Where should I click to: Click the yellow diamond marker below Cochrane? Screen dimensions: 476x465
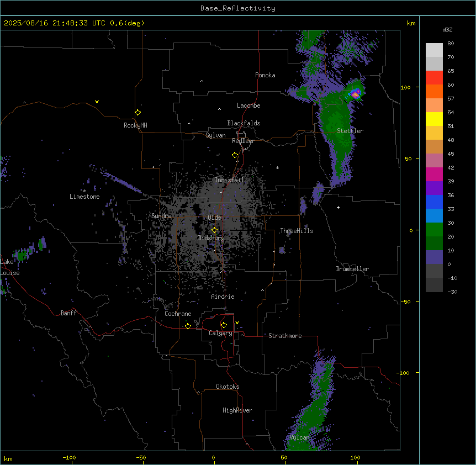pyautogui.click(x=188, y=326)
